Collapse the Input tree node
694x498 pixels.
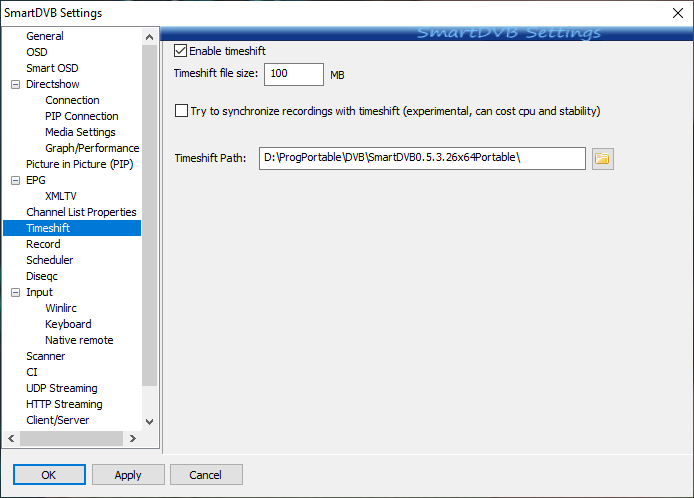(15, 292)
